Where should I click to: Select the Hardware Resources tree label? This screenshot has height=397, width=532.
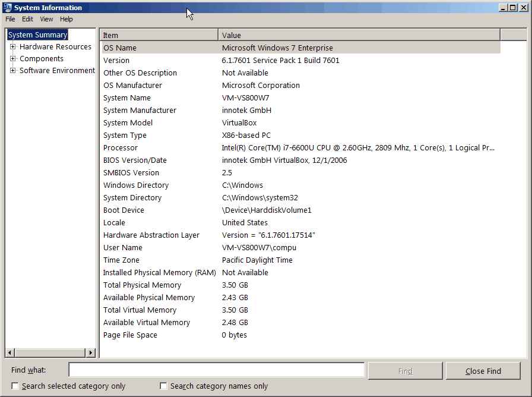[x=55, y=47]
